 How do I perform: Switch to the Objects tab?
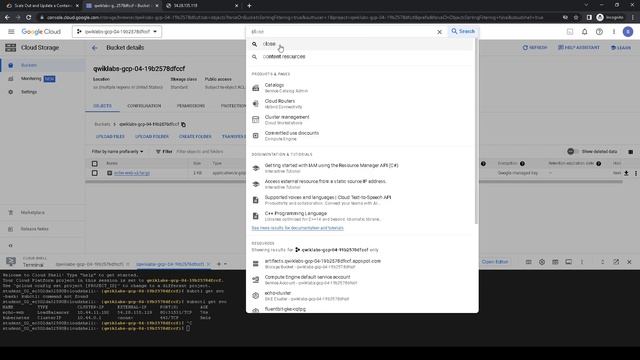click(102, 106)
